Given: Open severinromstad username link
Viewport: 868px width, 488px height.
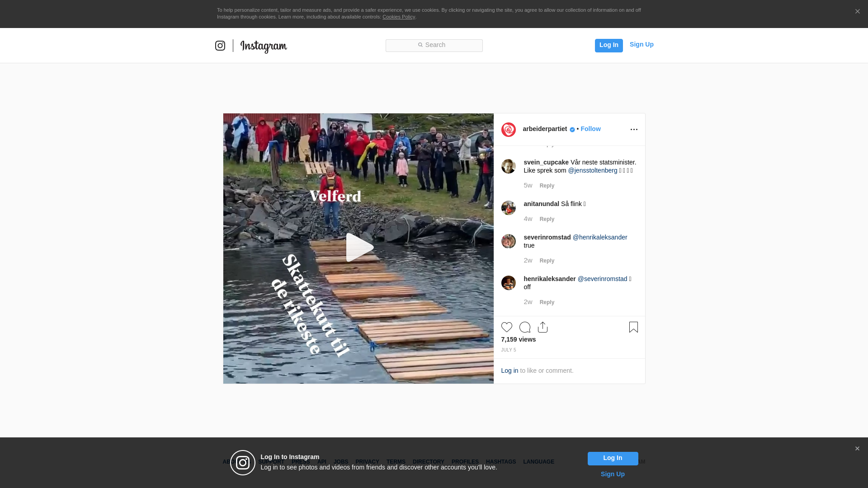Looking at the screenshot, I should 547,237.
